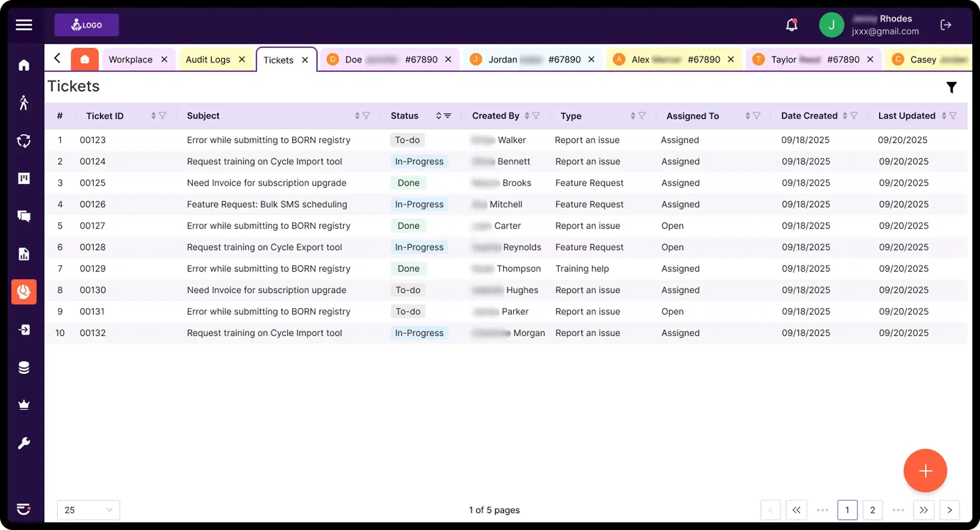Open the Subject column filter dropdown

367,116
